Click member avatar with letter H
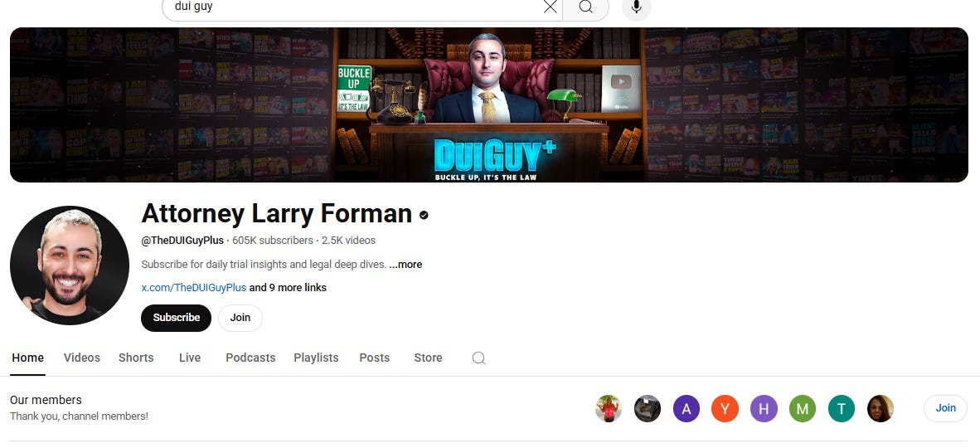Viewport: 980px width, 448px height. [x=764, y=409]
